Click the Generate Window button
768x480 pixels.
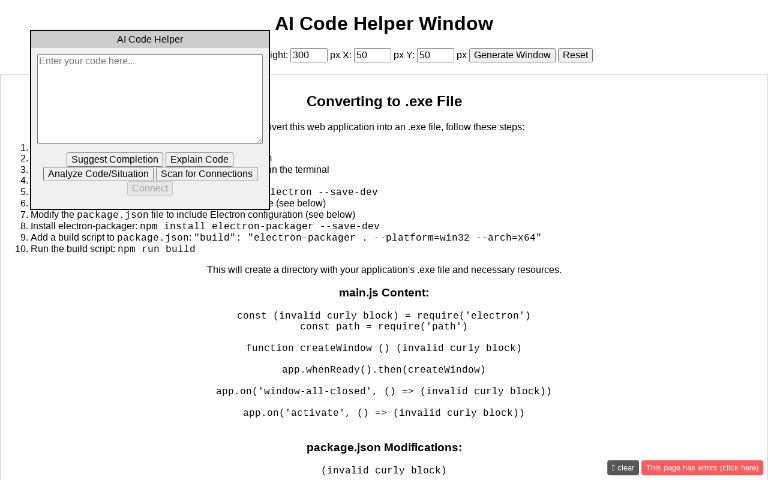point(512,55)
